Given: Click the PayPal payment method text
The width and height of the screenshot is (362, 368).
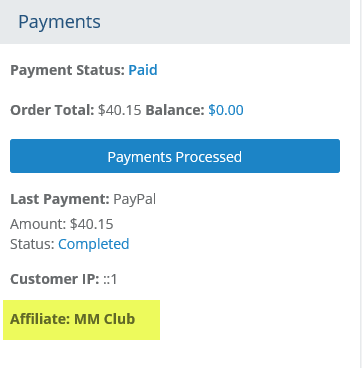Looking at the screenshot, I should pyautogui.click(x=135, y=199).
